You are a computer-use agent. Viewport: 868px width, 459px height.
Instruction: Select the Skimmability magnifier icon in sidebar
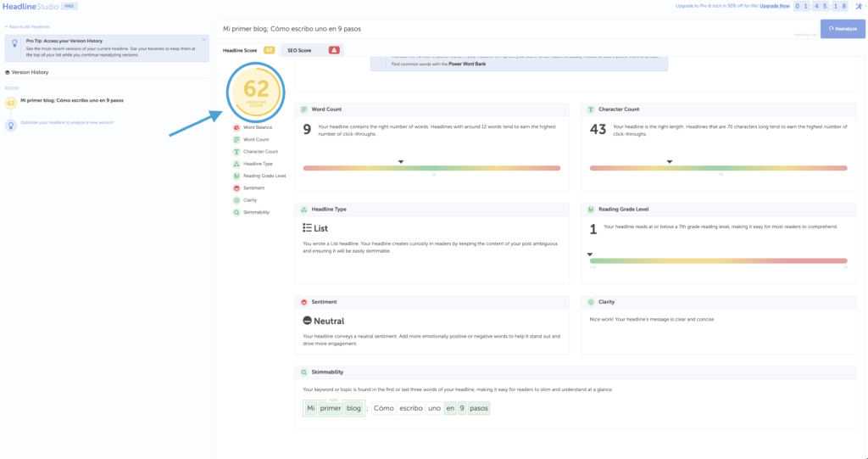click(236, 212)
